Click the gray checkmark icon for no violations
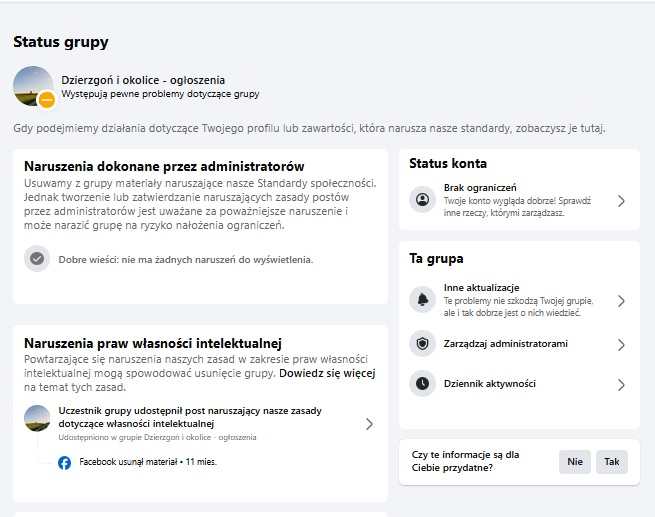655x517 pixels. point(37,258)
